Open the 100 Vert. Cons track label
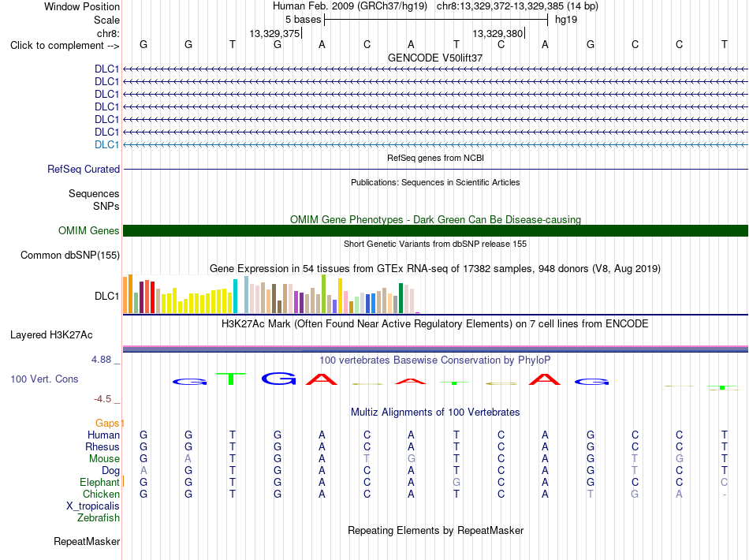The image size is (749, 560). [x=44, y=379]
